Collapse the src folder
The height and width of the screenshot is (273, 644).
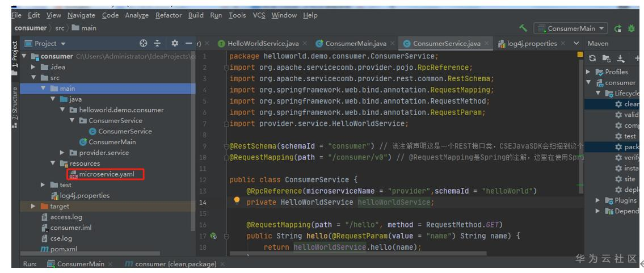[34, 78]
